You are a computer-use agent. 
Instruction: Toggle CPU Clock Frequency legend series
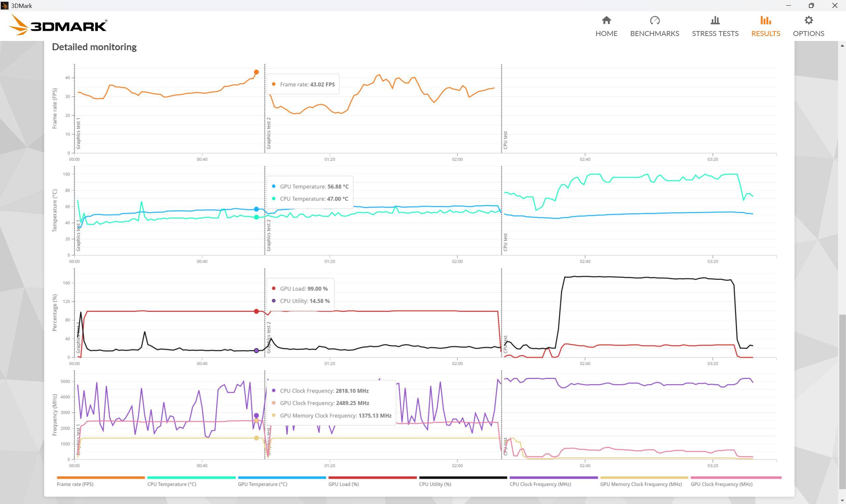pos(540,484)
